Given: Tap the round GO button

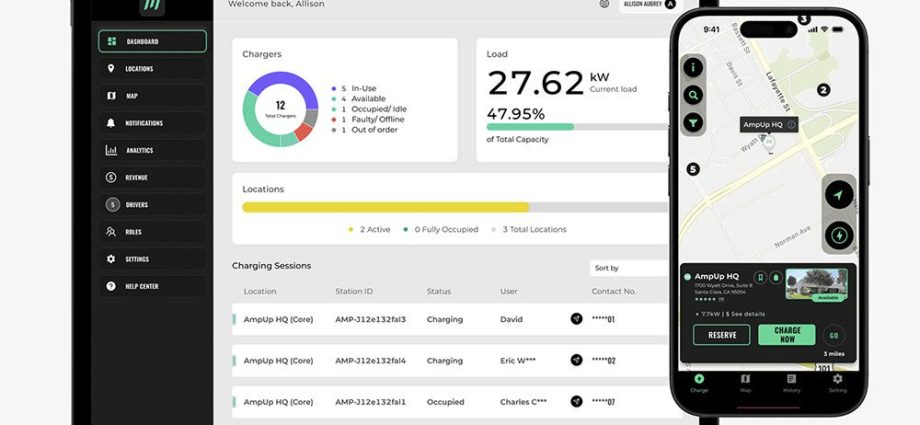Looking at the screenshot, I should (x=834, y=335).
